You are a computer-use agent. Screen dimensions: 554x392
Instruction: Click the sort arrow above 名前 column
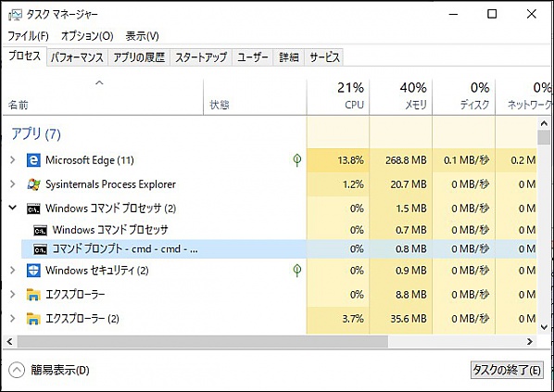click(x=100, y=82)
